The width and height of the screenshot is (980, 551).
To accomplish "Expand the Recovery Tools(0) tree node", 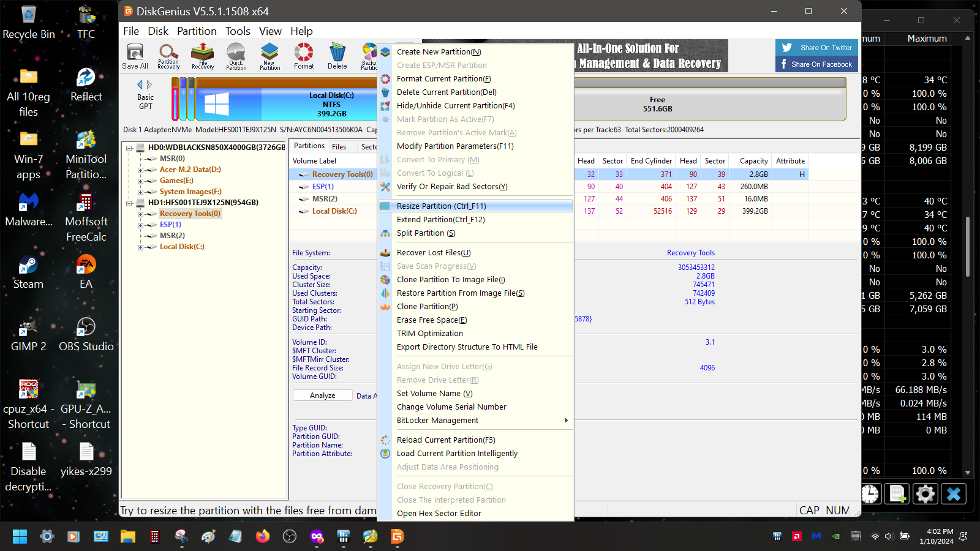I will [140, 214].
